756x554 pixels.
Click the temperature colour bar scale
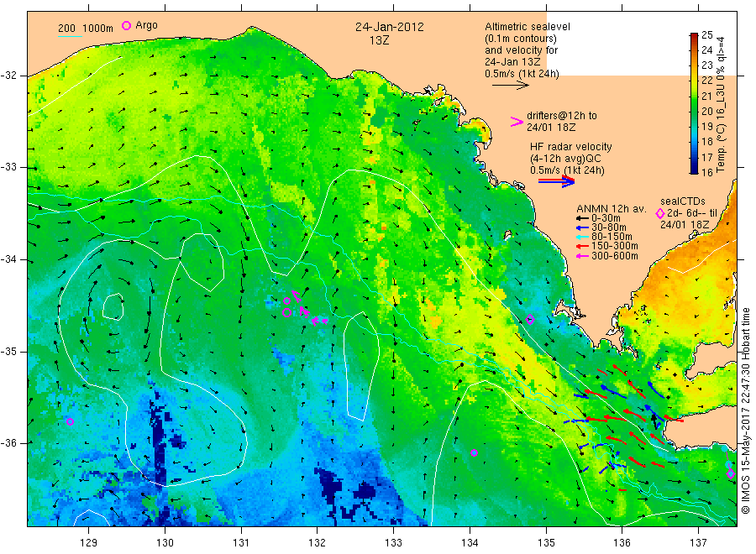point(695,103)
